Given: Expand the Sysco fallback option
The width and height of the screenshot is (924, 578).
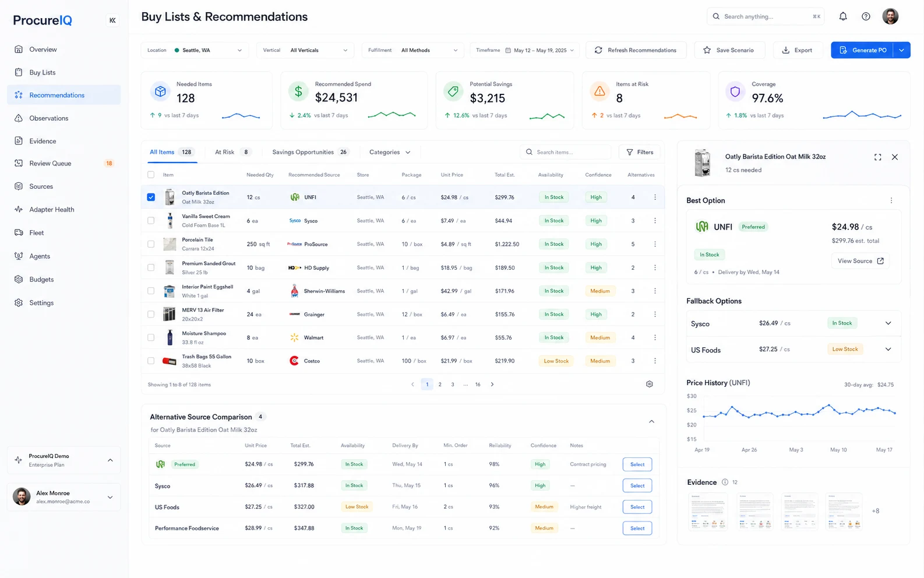Looking at the screenshot, I should (888, 323).
